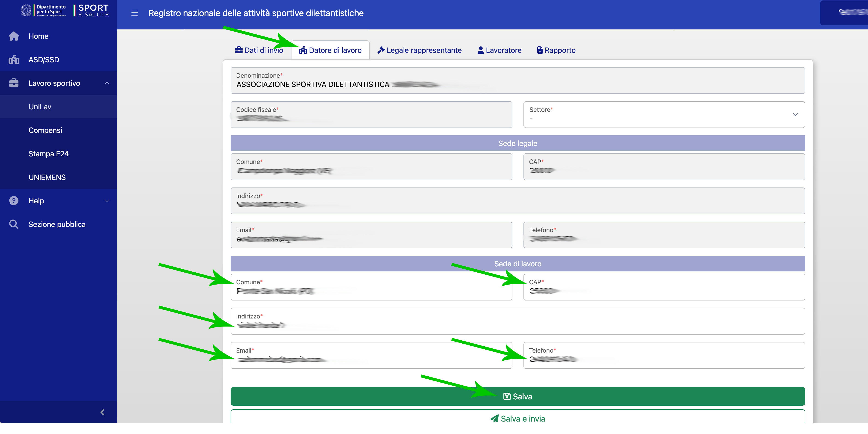Toggle the hamburger menu icon
Viewport: 868px width, 434px height.
tap(134, 13)
